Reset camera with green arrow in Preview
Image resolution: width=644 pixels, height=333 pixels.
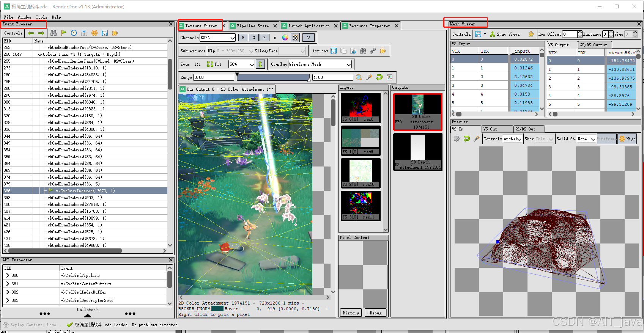click(467, 139)
